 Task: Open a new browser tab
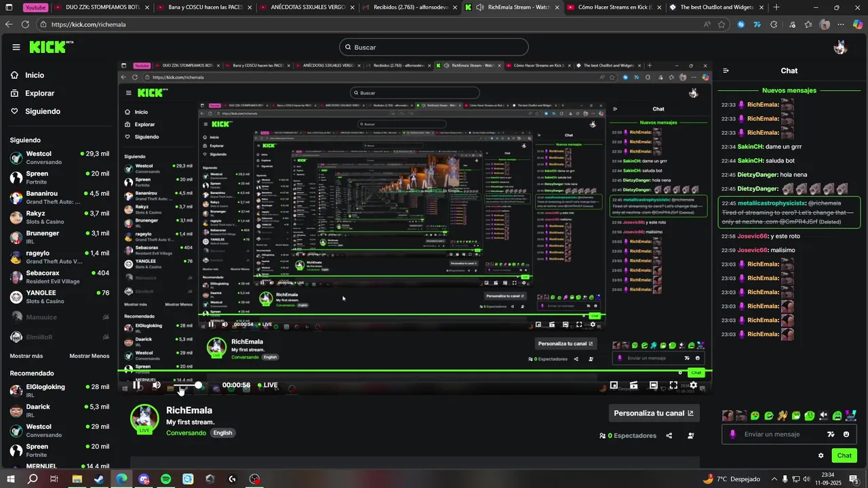[776, 7]
